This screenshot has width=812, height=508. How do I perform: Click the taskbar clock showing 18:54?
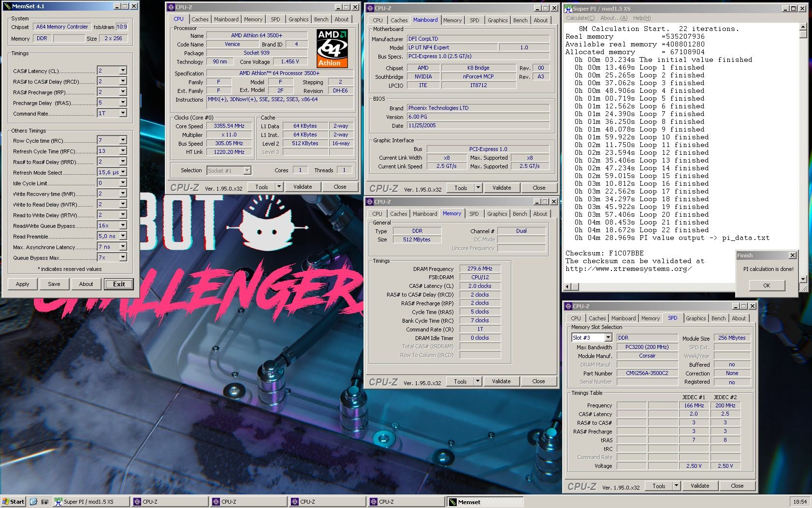click(800, 502)
